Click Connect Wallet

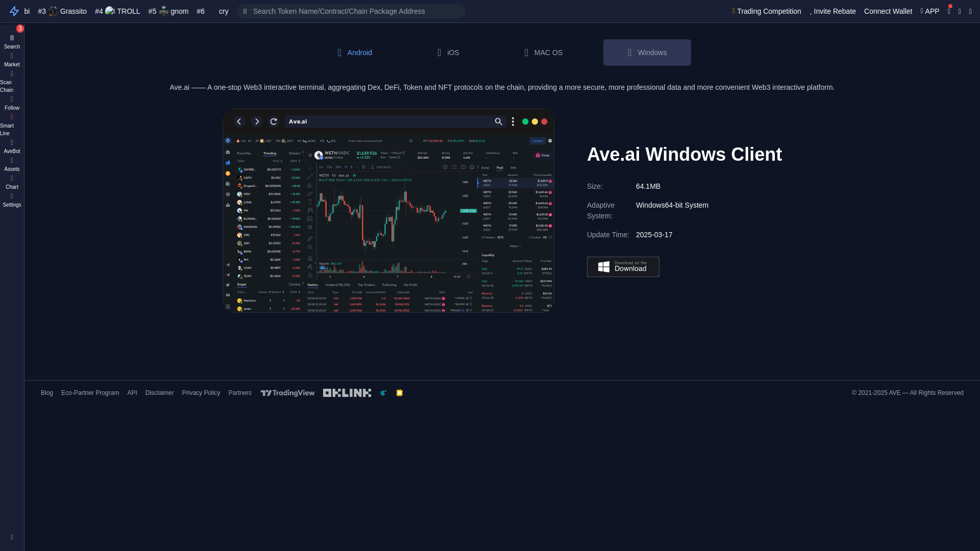888,11
